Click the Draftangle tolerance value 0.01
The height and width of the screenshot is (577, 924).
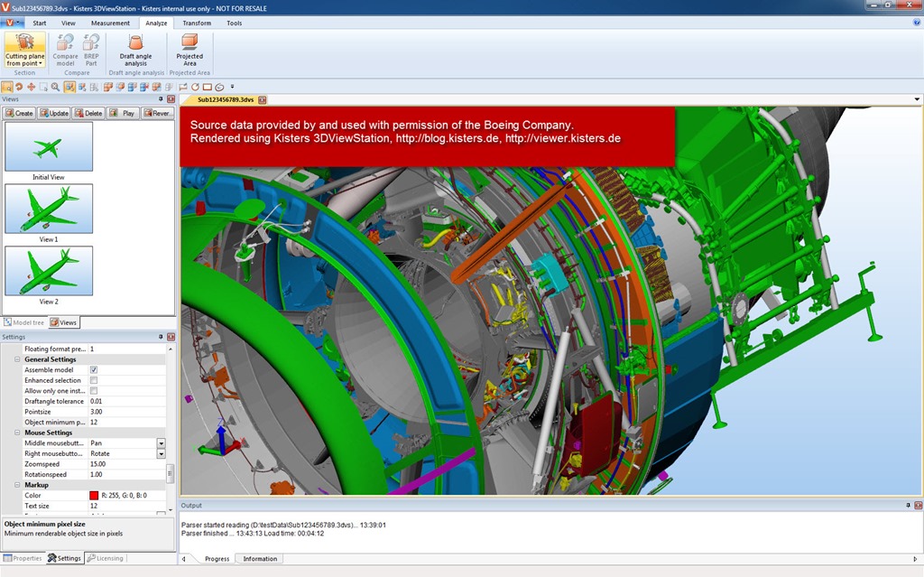click(96, 401)
